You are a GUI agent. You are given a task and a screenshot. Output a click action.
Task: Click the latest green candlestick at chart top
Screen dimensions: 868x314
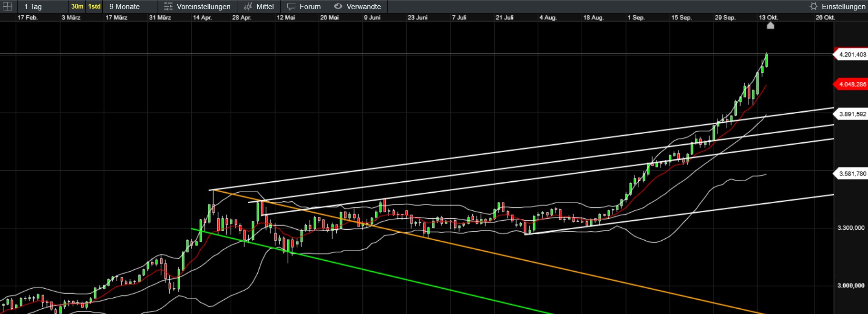point(766,60)
